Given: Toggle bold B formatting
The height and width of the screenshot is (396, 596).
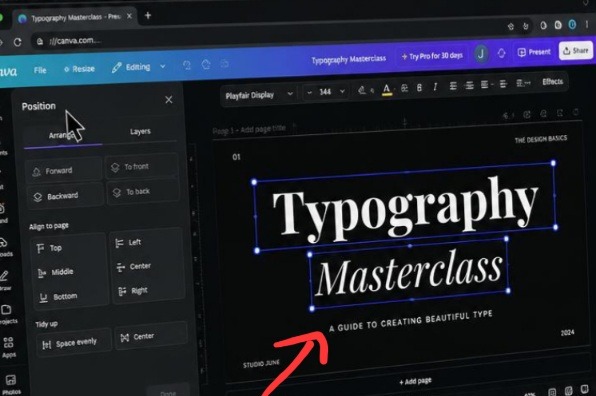Looking at the screenshot, I should point(419,88).
